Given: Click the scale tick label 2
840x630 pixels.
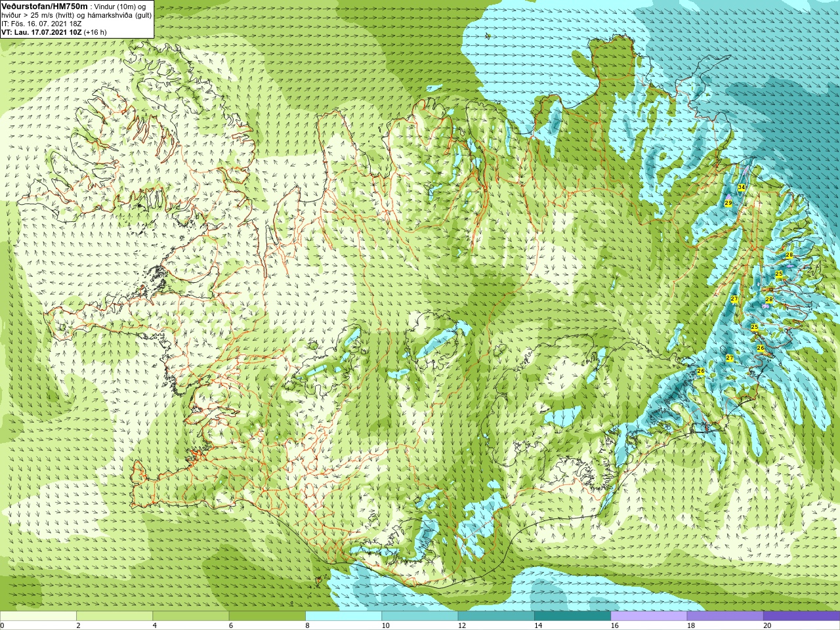Looking at the screenshot, I should [x=78, y=625].
